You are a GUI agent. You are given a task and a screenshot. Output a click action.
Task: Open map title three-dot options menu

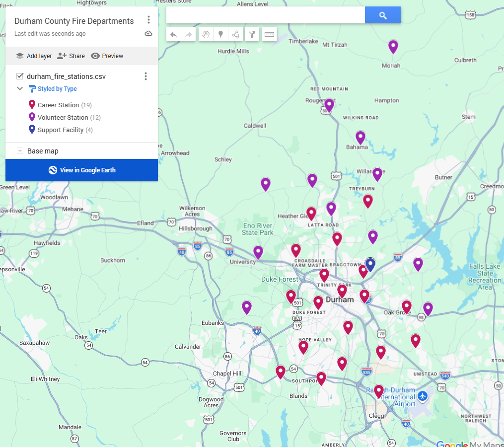point(148,20)
